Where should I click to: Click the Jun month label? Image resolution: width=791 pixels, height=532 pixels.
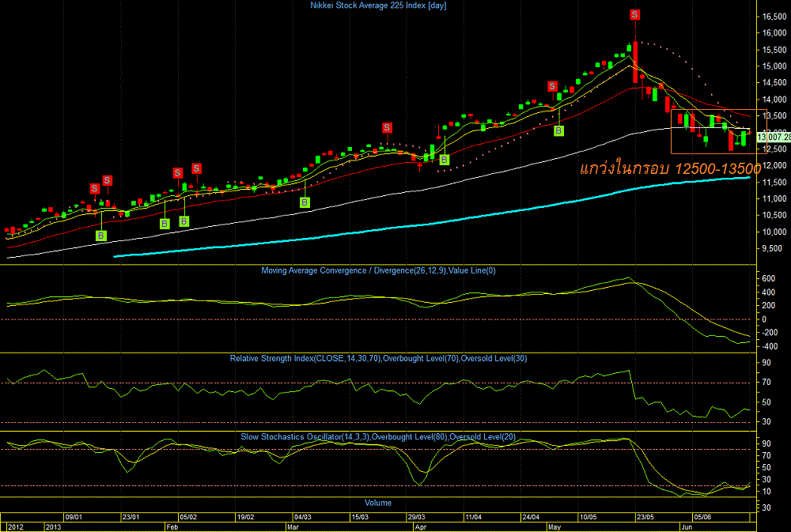tap(687, 527)
